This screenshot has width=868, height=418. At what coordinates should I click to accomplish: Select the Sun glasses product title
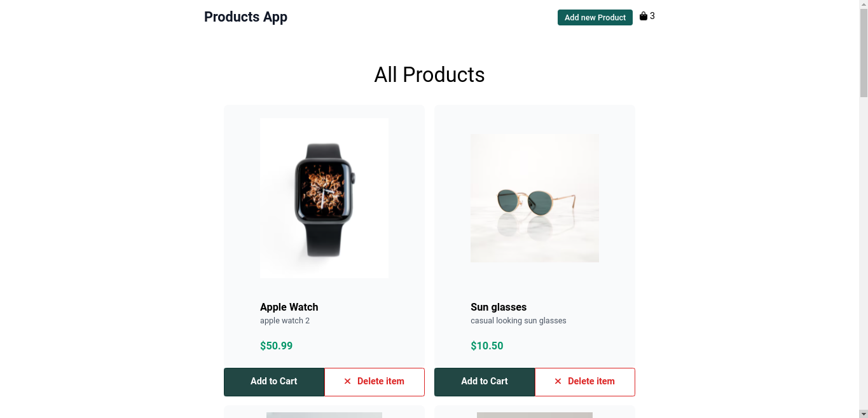tap(498, 307)
